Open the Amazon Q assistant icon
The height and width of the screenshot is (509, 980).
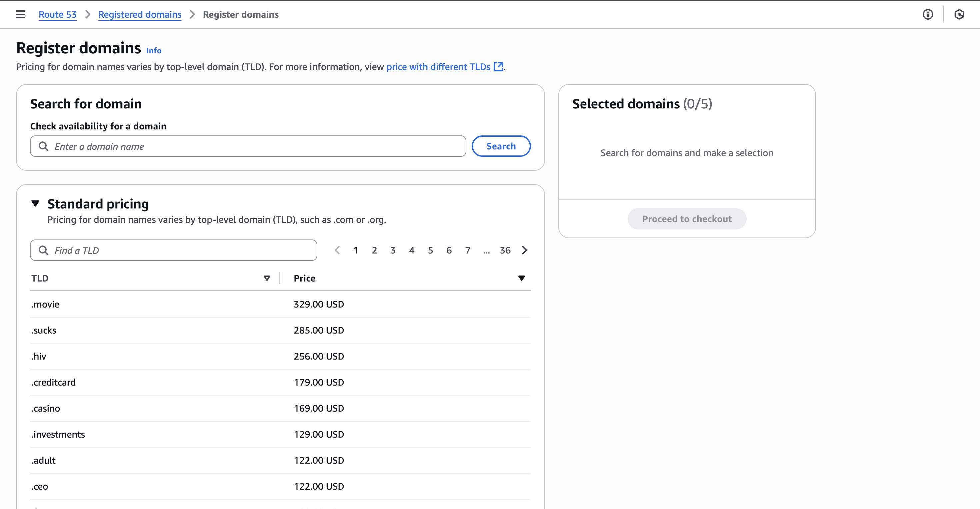[959, 14]
